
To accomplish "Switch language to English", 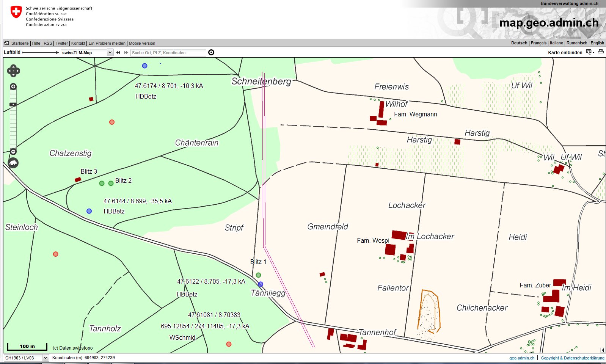I will (597, 43).
